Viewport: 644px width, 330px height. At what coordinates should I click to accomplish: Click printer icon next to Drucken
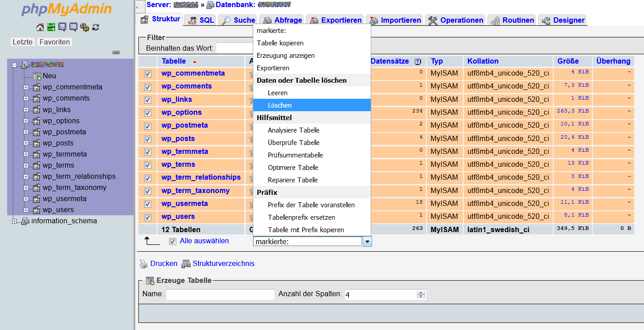(144, 264)
